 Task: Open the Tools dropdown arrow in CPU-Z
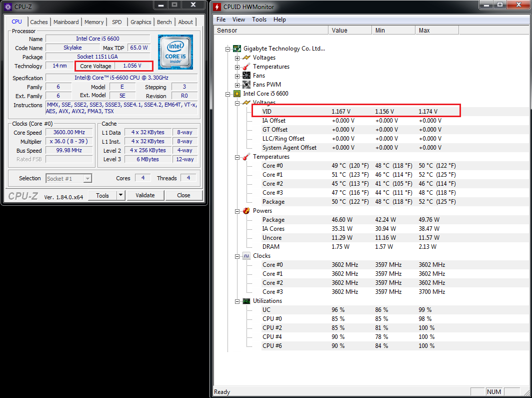(121, 195)
